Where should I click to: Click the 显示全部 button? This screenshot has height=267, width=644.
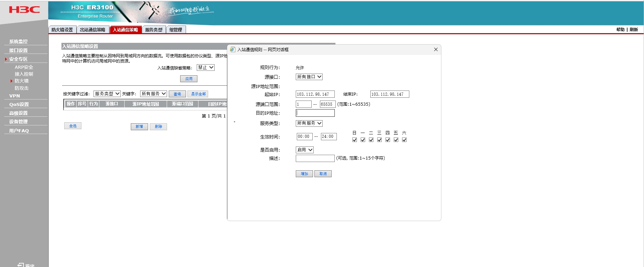point(198,94)
